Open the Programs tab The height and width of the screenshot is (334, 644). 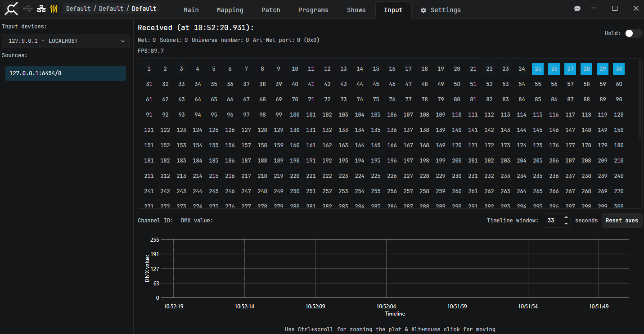tap(313, 10)
